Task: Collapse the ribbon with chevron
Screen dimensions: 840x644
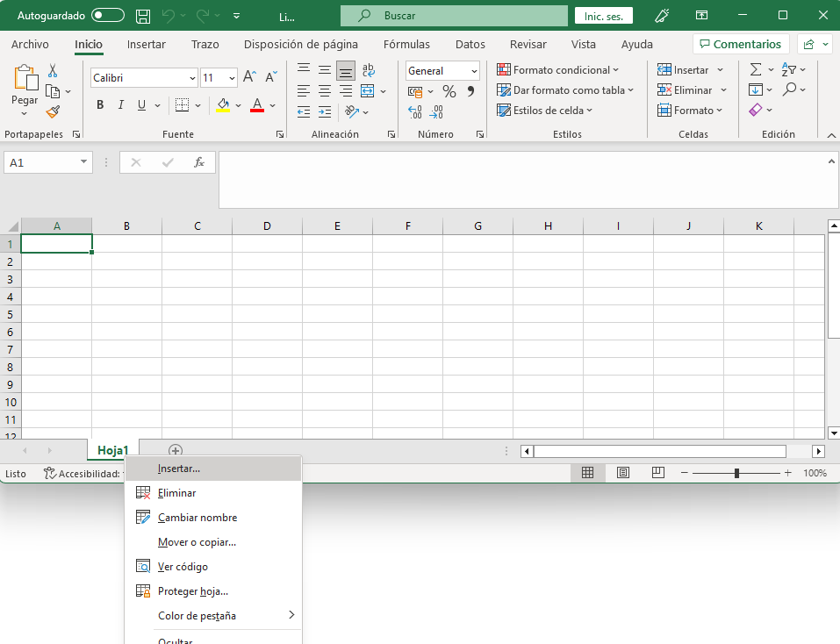Action: pos(831,135)
